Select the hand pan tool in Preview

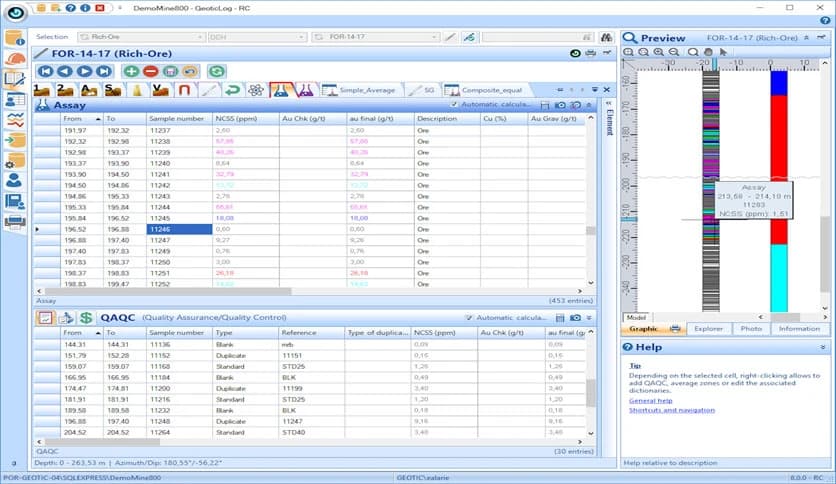709,52
